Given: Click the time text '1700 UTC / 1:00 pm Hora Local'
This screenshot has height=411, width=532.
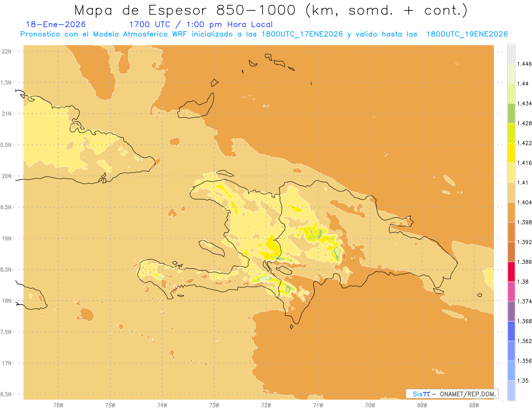Looking at the screenshot, I should (x=201, y=24).
